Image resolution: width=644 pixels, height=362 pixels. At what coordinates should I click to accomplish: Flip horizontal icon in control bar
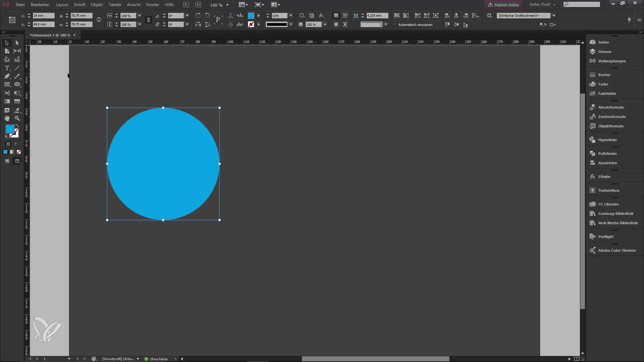(198, 24)
